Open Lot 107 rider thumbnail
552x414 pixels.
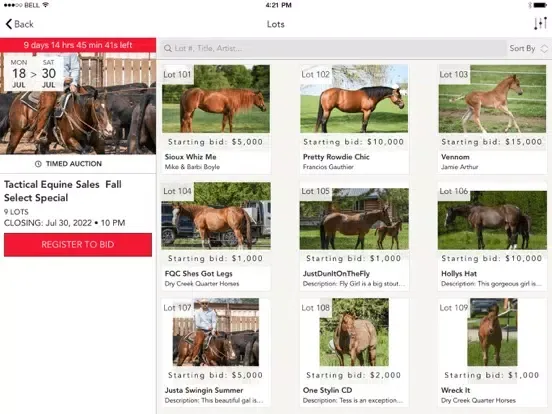pos(216,332)
